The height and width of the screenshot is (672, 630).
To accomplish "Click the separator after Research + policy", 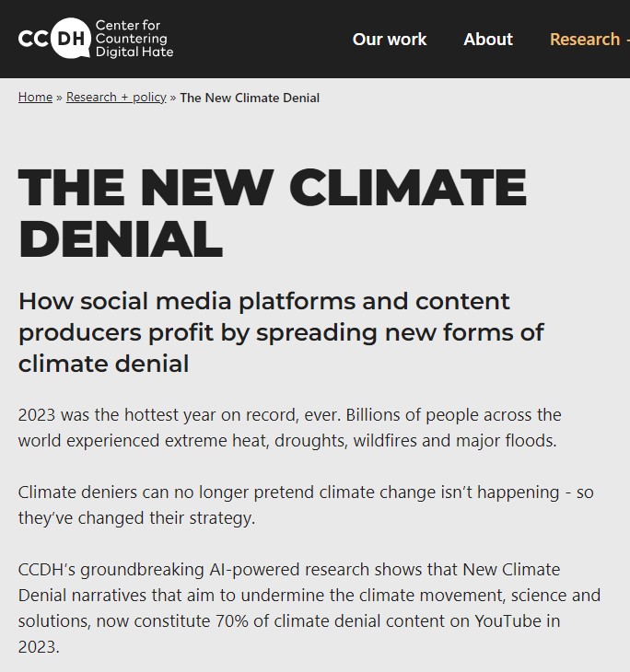I will point(173,98).
